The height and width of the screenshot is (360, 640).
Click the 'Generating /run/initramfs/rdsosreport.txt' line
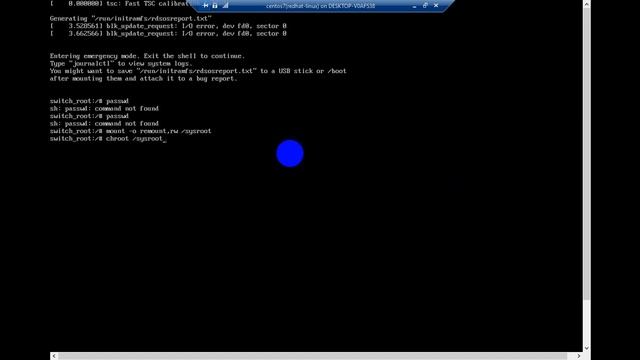(x=131, y=18)
